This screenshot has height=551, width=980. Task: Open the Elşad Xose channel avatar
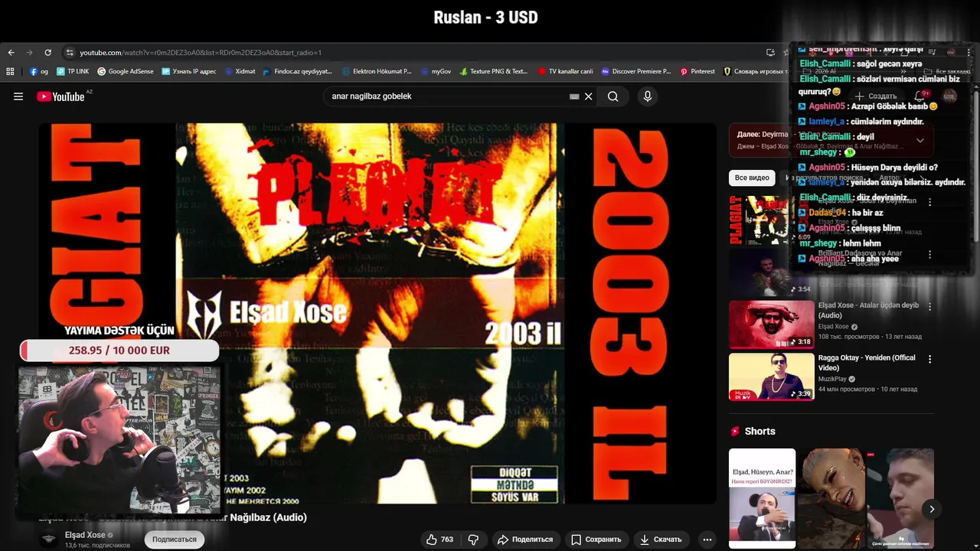tap(49, 540)
